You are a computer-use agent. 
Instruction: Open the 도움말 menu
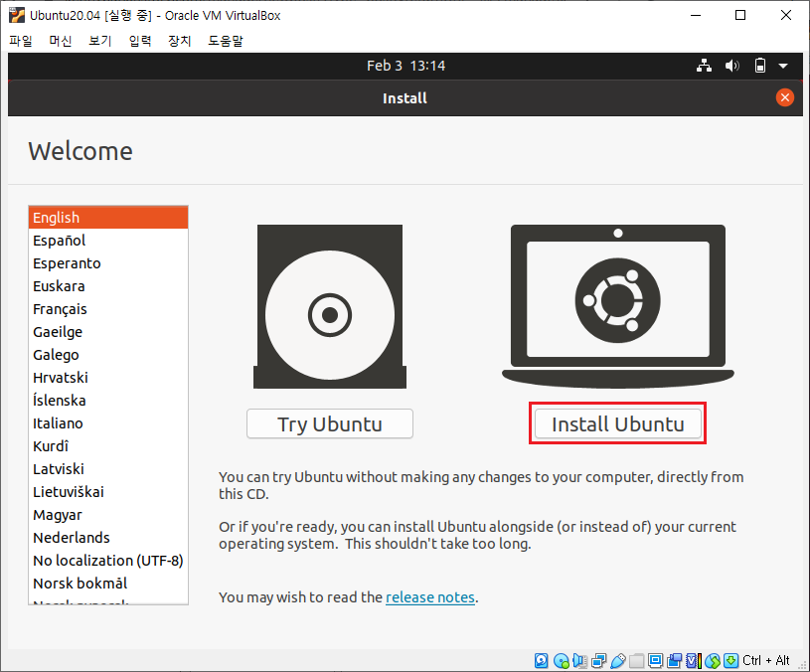tap(226, 41)
